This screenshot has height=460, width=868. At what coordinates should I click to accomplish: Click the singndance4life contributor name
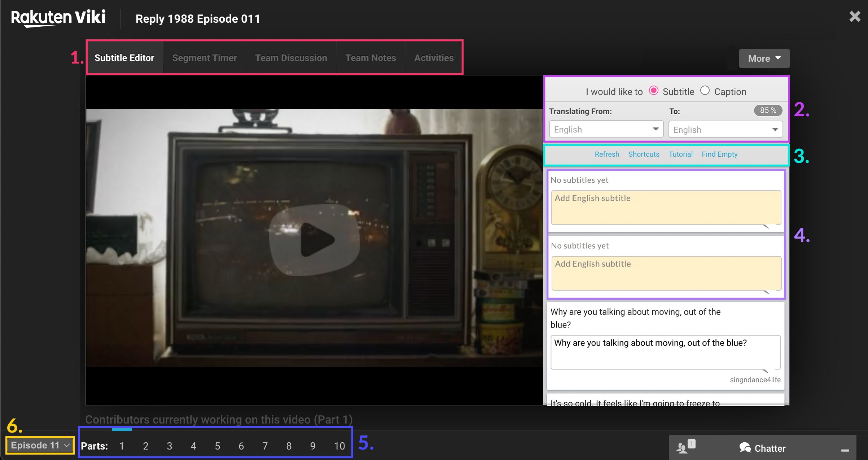point(755,380)
